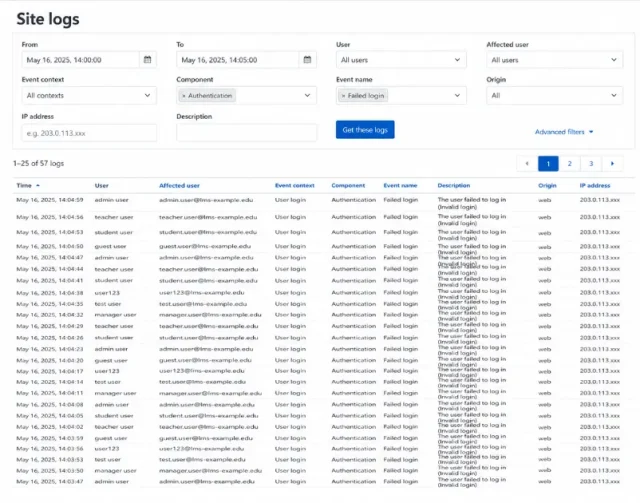Click IP address in the 14:03:47 row
This screenshot has height=503, width=640.
pos(600,482)
